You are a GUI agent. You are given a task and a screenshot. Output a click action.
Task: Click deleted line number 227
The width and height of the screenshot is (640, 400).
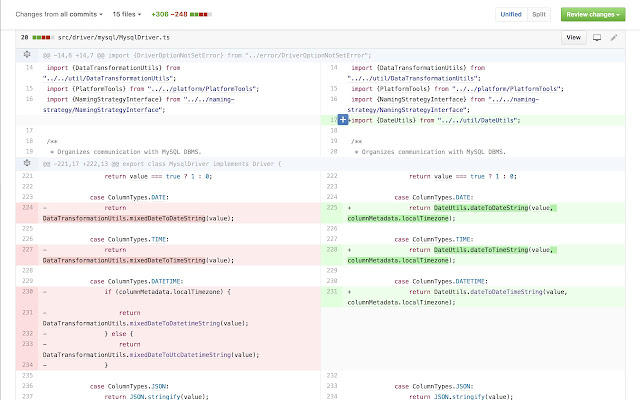(27, 250)
